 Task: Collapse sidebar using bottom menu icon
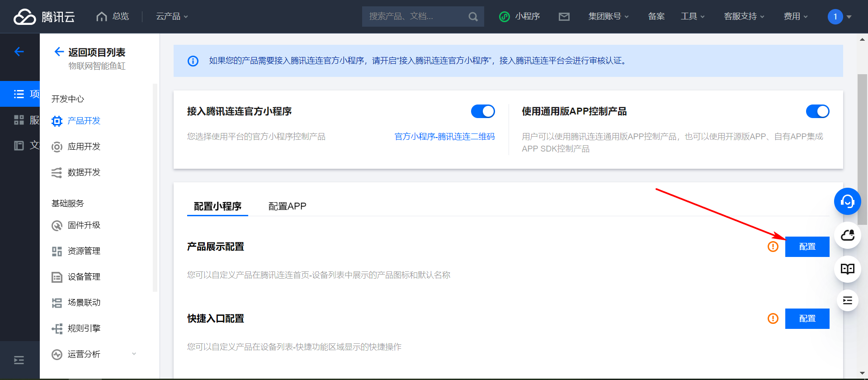[x=19, y=360]
